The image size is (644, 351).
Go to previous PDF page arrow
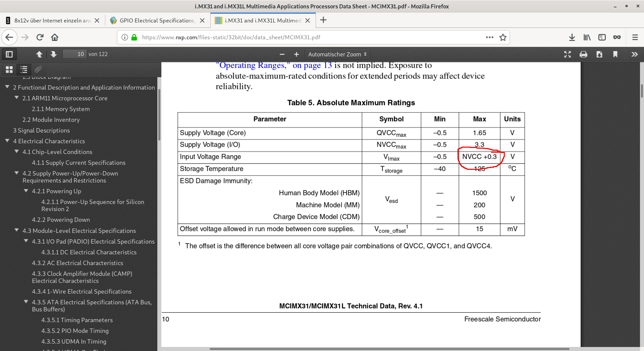(x=39, y=54)
